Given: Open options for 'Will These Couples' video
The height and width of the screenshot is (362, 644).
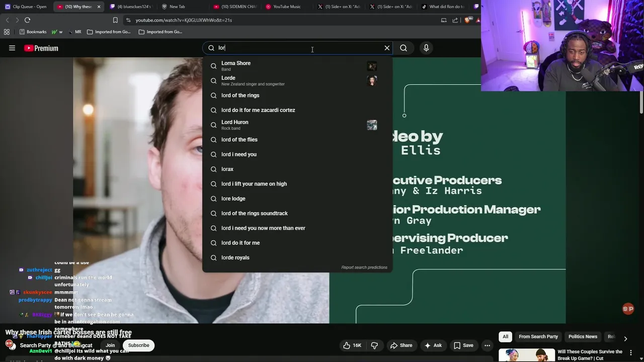Looking at the screenshot, I should click(x=631, y=353).
